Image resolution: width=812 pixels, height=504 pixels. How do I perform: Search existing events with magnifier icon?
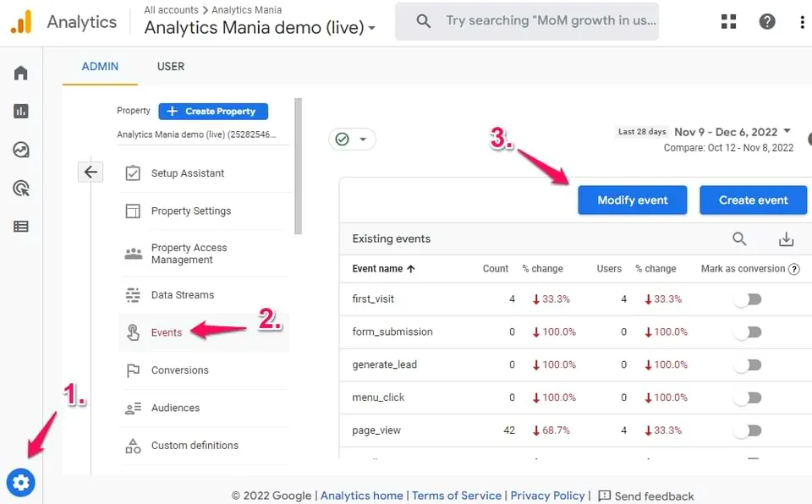pos(739,238)
